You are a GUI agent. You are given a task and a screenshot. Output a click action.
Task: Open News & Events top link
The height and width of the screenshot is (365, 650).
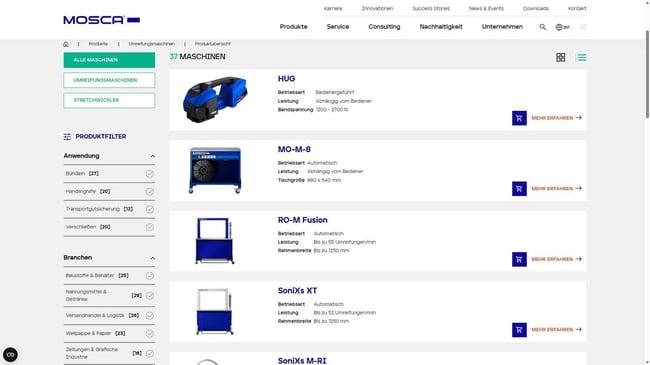[x=486, y=8]
